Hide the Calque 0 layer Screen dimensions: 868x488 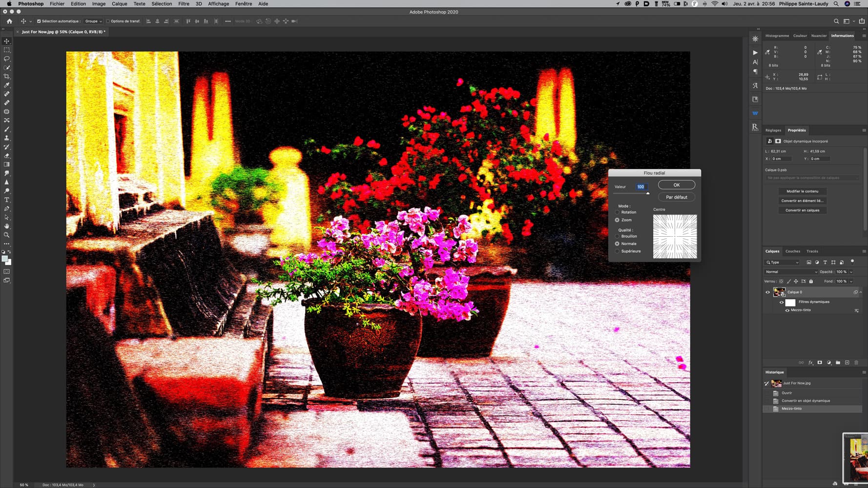coord(767,292)
